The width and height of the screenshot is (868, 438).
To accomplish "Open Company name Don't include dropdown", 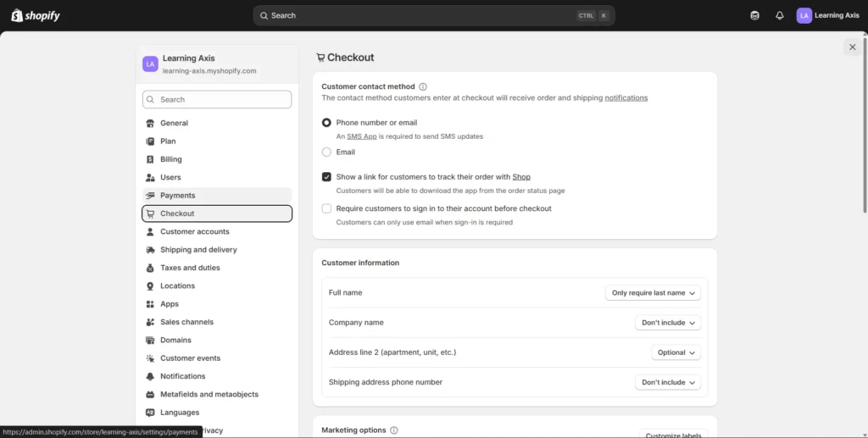I will (668, 323).
